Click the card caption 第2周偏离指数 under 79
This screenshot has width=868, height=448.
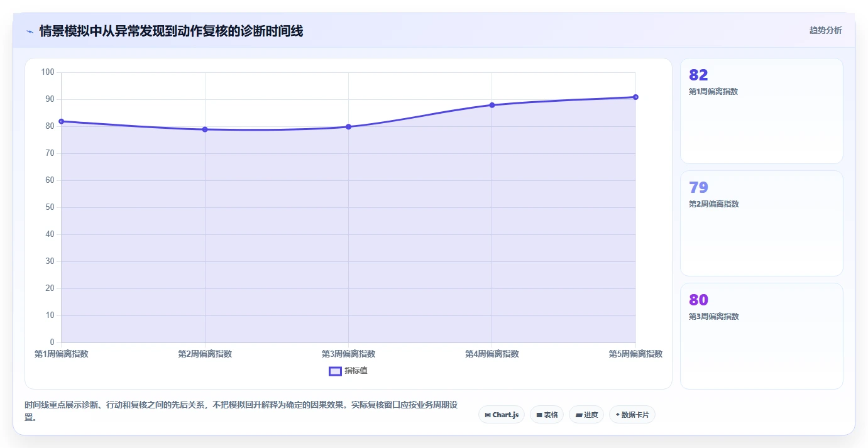pyautogui.click(x=713, y=204)
